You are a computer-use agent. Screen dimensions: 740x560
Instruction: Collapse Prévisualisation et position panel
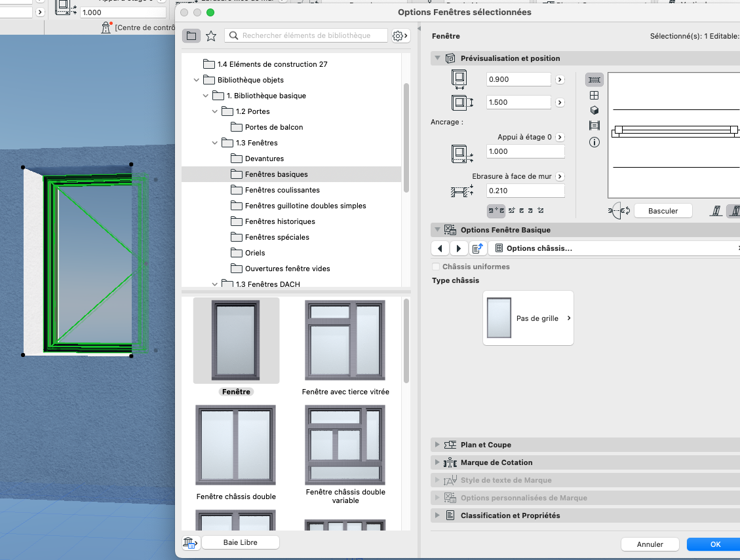(437, 58)
